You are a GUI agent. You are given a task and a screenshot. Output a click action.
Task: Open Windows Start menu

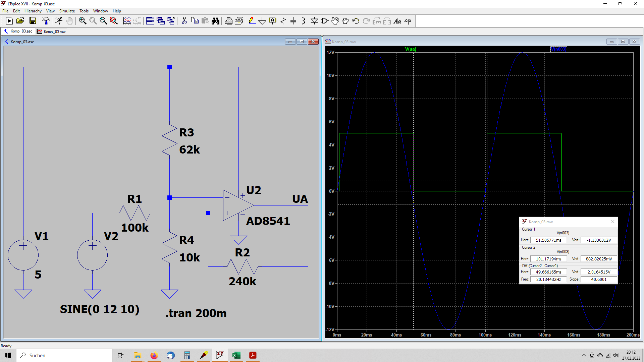point(8,355)
